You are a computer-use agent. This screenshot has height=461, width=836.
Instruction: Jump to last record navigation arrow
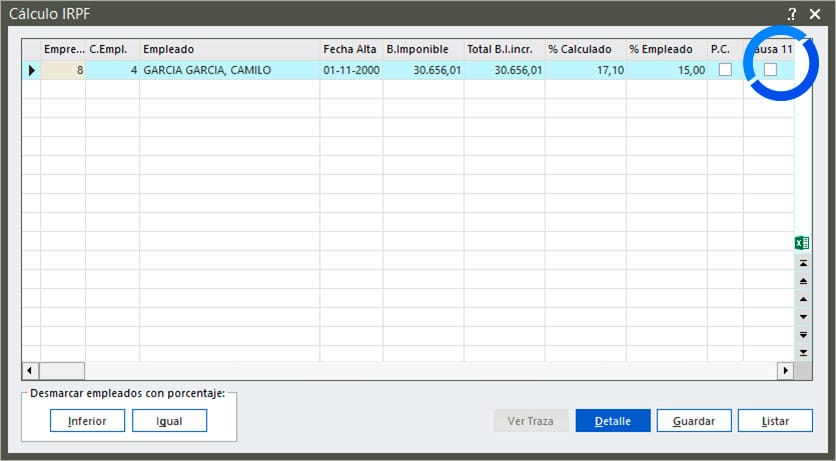[803, 352]
